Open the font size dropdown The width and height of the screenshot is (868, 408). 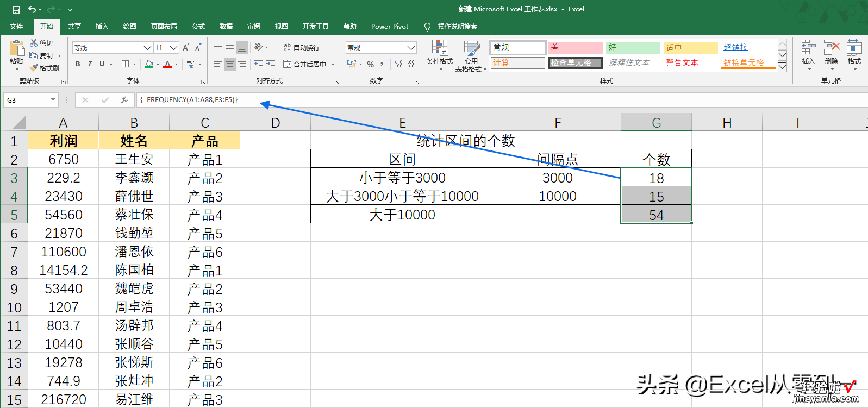pos(173,48)
